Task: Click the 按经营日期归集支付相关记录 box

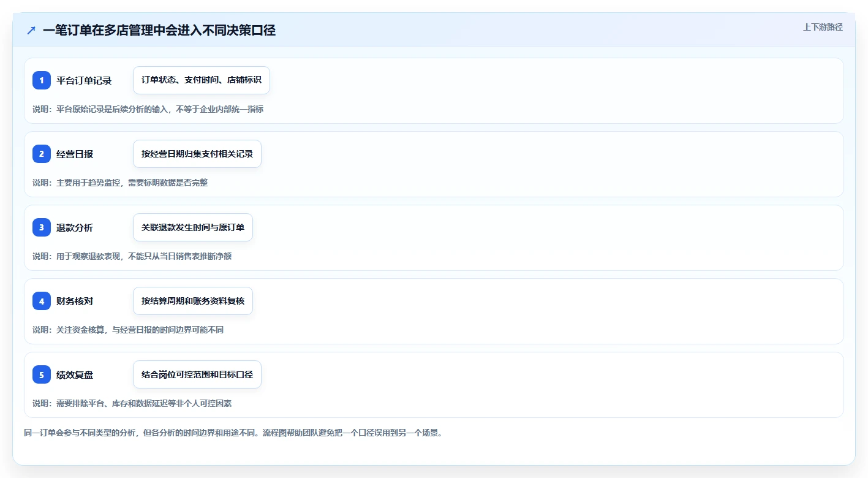Action: [197, 154]
